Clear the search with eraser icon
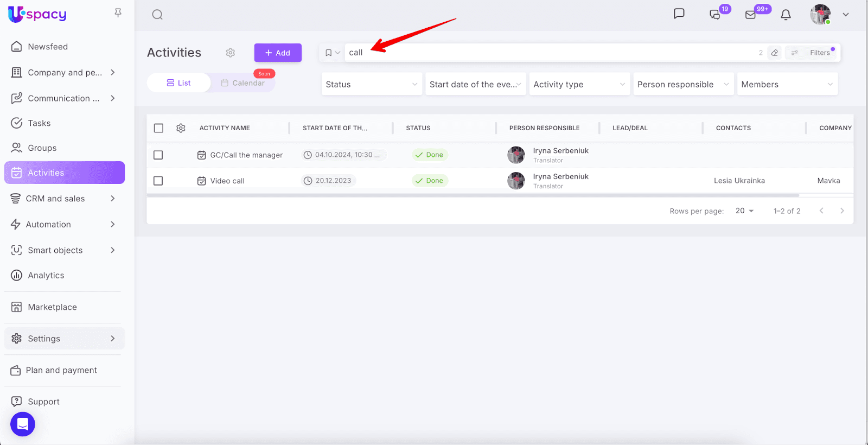 (x=775, y=53)
